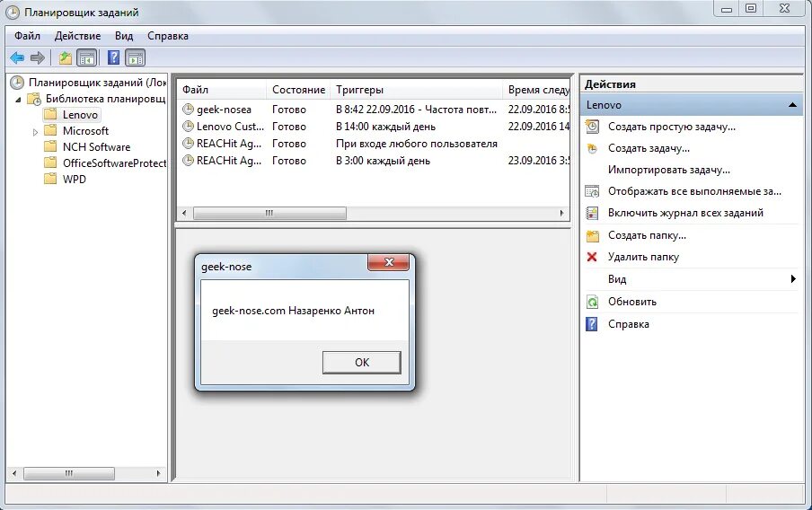Click Создать простую задачу... action
The height and width of the screenshot is (510, 812).
[672, 127]
